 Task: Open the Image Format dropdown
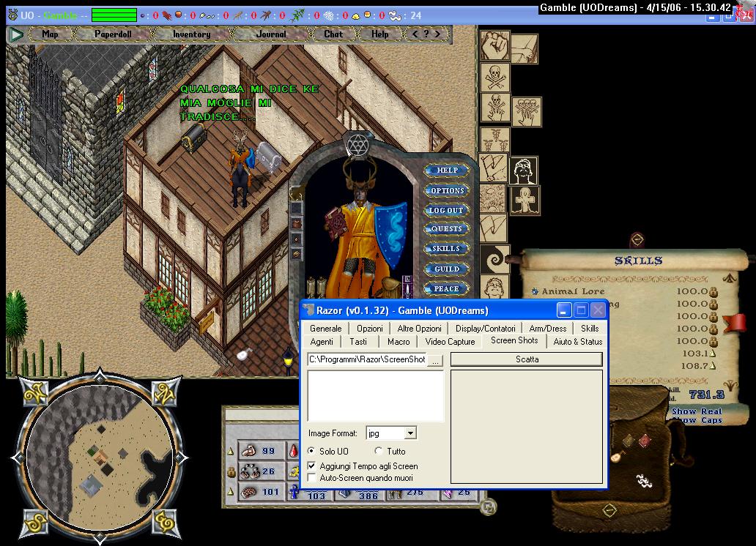coord(410,433)
